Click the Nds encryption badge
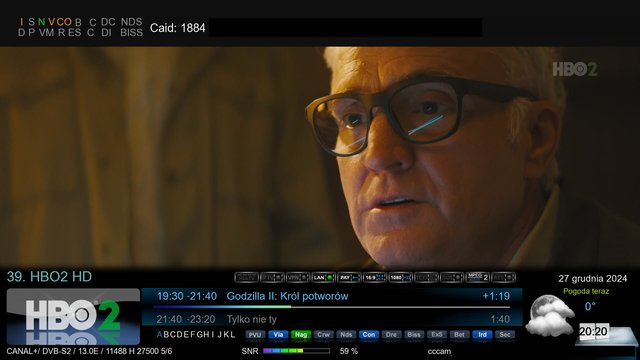The width and height of the screenshot is (640, 360). tap(346, 335)
